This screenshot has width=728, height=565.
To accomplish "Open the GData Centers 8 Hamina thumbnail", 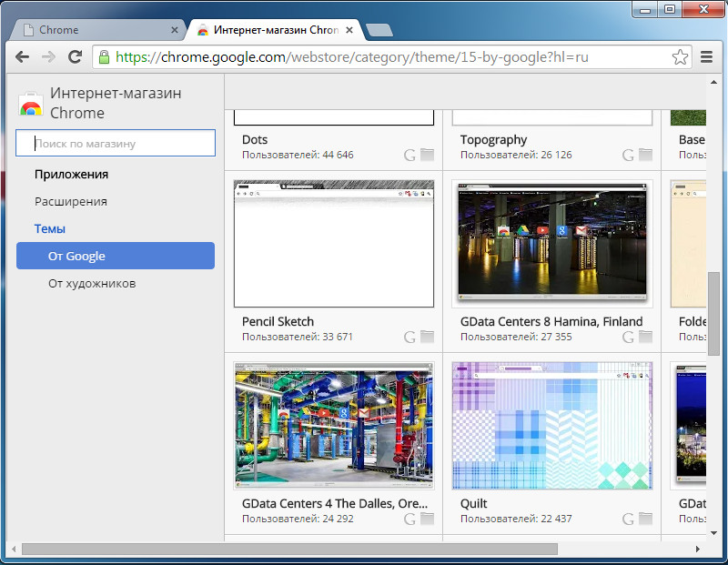I will [552, 244].
